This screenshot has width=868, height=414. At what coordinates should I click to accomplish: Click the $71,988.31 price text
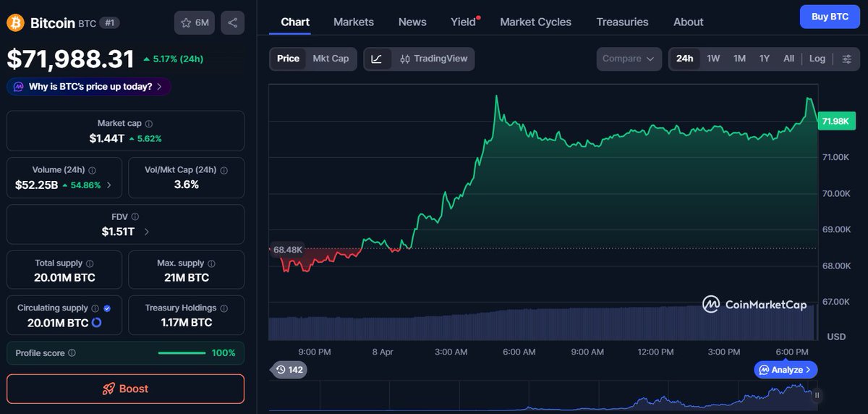point(71,59)
